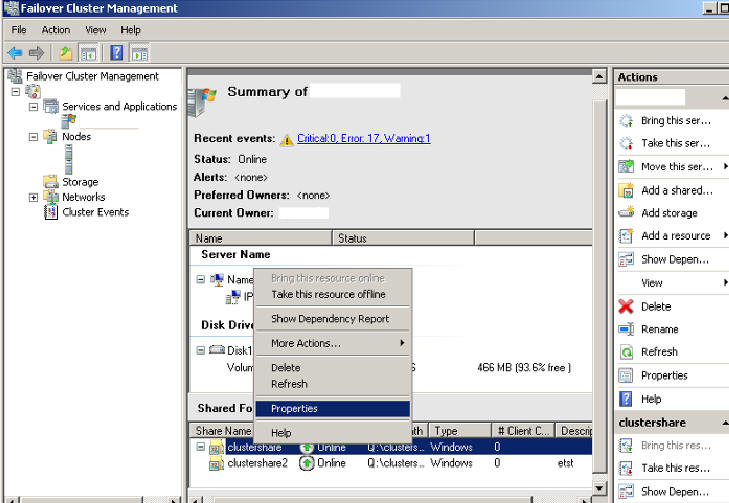The width and height of the screenshot is (729, 503).
Task: Choose Take this resource offline
Action: pos(332,294)
